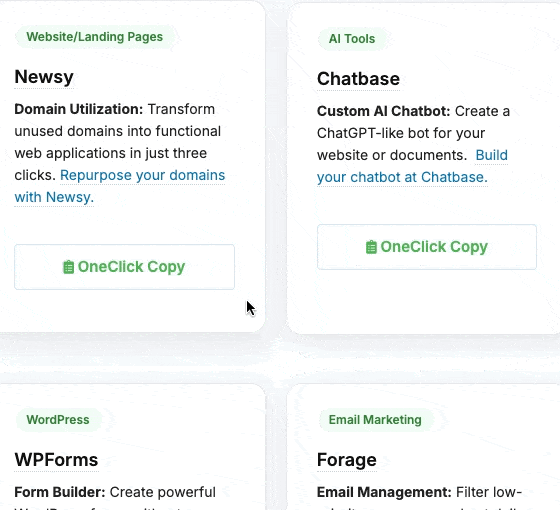Click the 'Form Builder:' bold text
This screenshot has height=510, width=560.
pyautogui.click(x=60, y=492)
